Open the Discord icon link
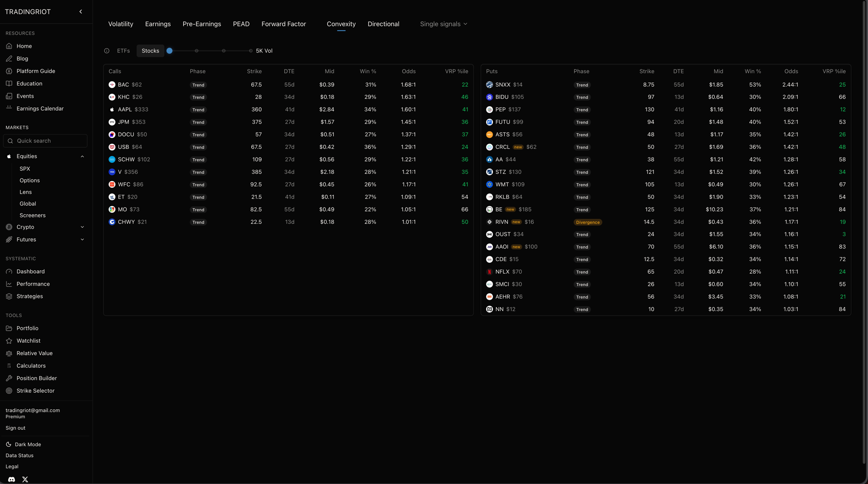The height and width of the screenshot is (484, 868). coord(12,479)
